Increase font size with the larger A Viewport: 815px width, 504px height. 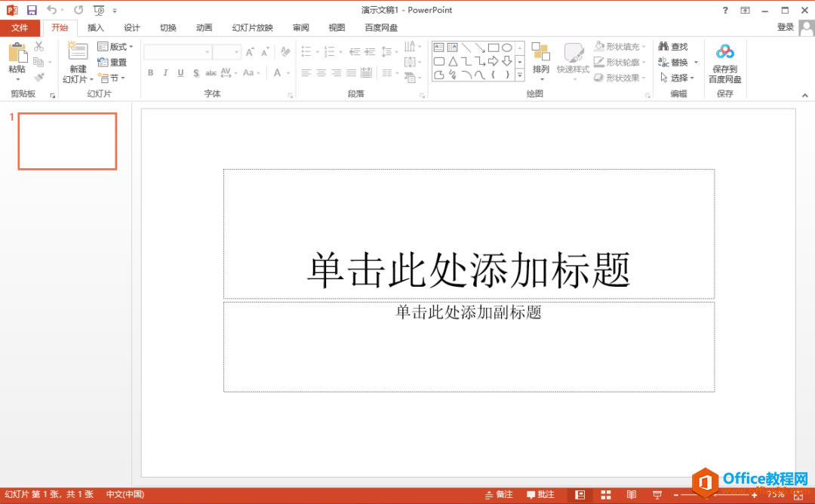[x=250, y=52]
